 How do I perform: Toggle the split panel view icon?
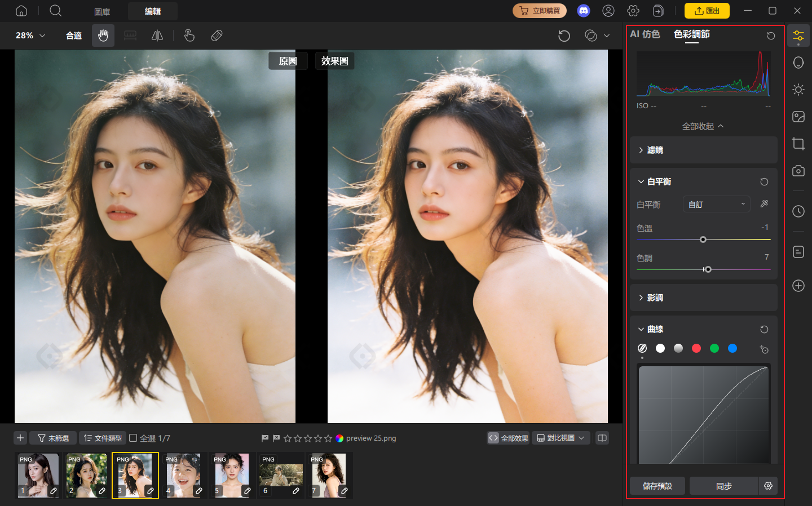602,438
